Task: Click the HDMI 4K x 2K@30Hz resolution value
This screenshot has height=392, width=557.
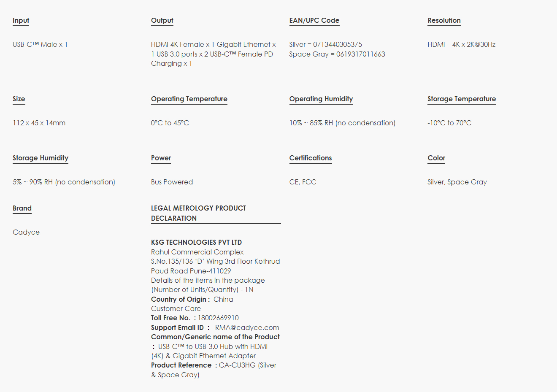Action: (x=461, y=44)
